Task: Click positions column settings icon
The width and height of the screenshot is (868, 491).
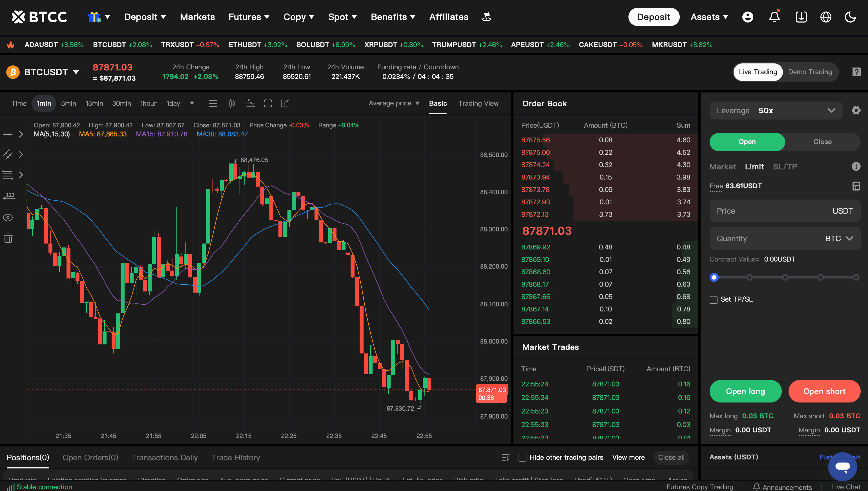Action: pos(505,458)
